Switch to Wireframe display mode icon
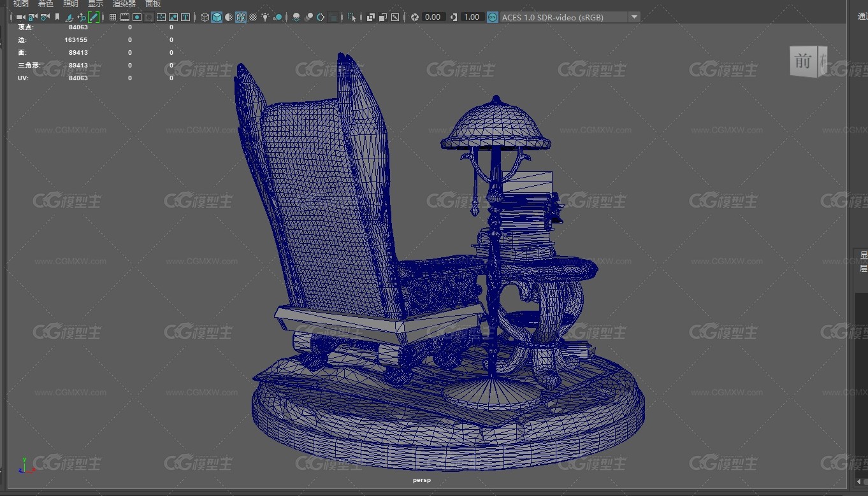 tap(205, 17)
